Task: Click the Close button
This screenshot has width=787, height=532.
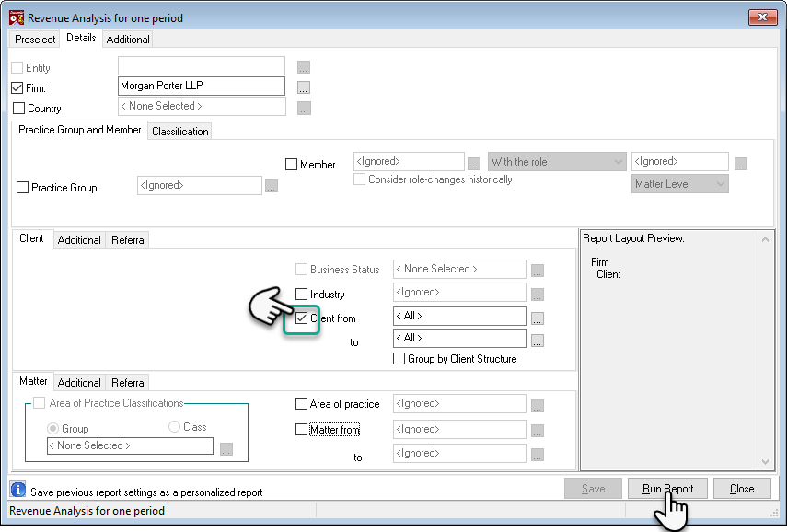Action: pos(742,489)
